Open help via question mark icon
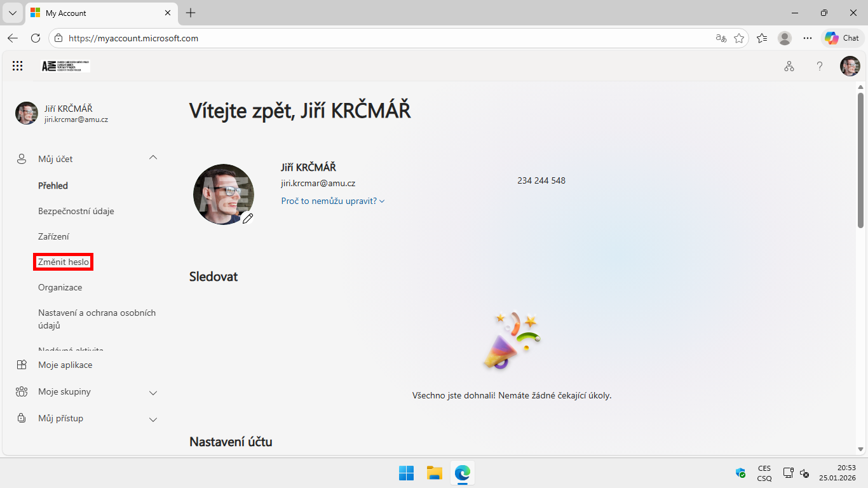The width and height of the screenshot is (868, 488). [x=820, y=66]
